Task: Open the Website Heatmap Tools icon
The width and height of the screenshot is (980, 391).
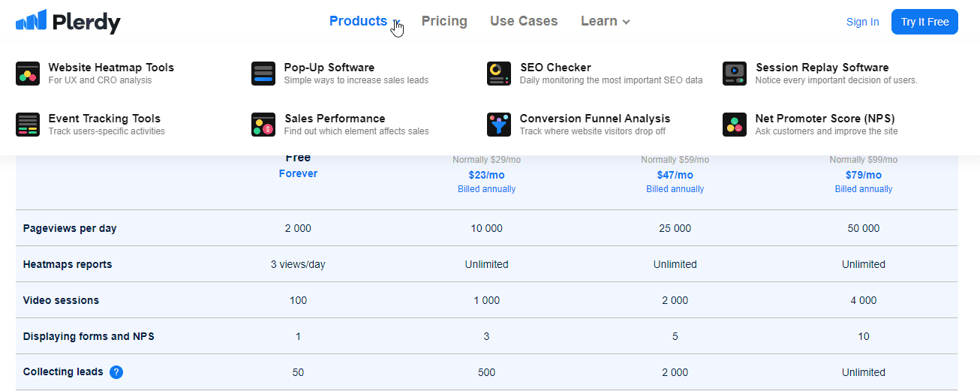Action: [28, 74]
